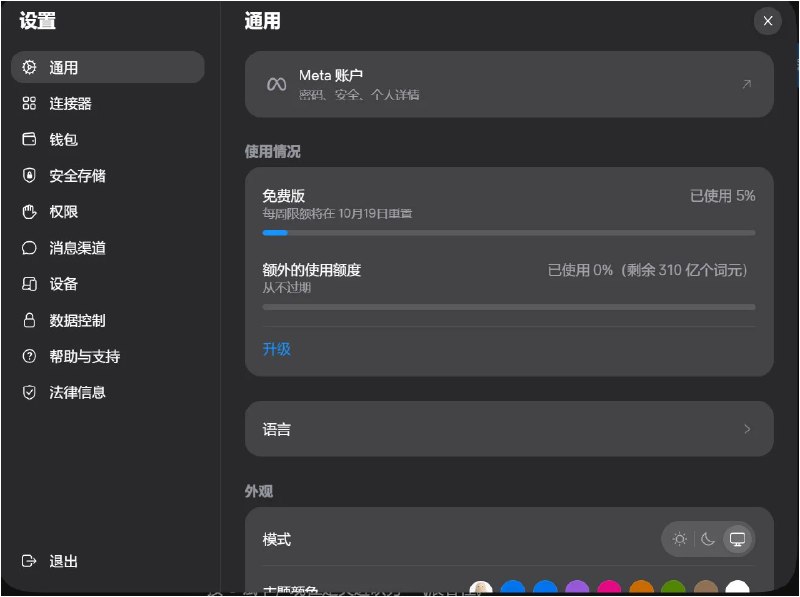This screenshot has width=800, height=597.
Task: Click the 免费版 usage progress bar
Action: (x=509, y=233)
